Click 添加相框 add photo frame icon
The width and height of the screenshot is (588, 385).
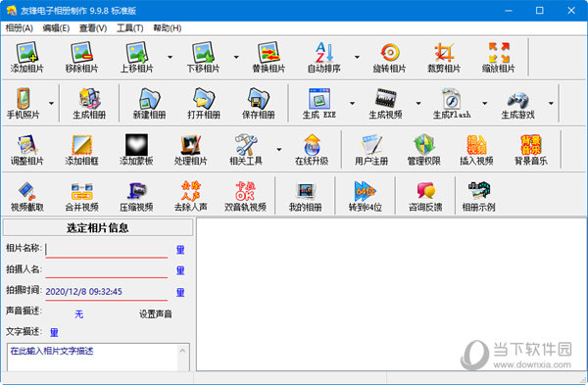(81, 150)
